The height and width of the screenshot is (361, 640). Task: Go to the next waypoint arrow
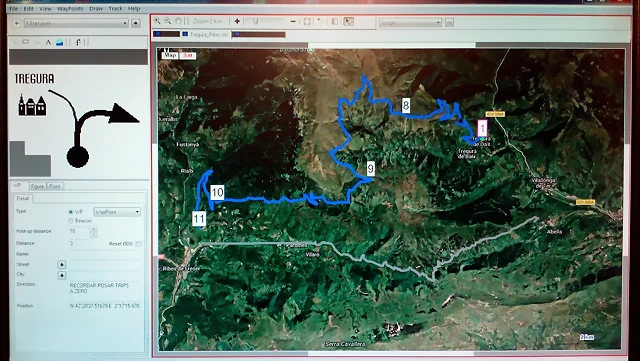pyautogui.click(x=136, y=23)
